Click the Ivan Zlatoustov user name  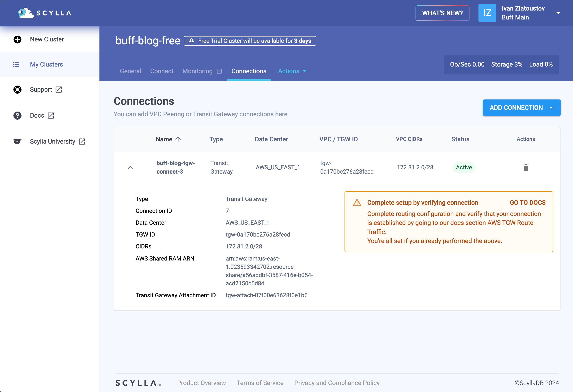523,8
